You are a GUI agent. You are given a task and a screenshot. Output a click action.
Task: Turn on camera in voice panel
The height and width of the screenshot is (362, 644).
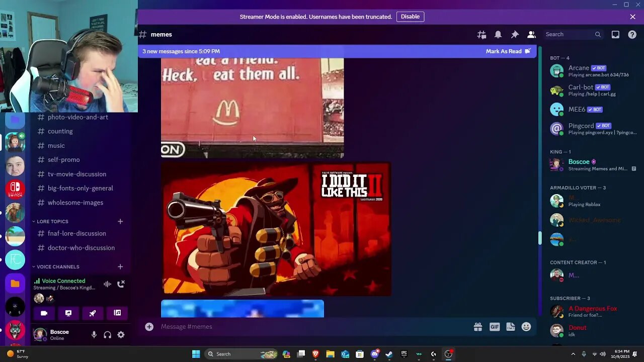point(44,313)
